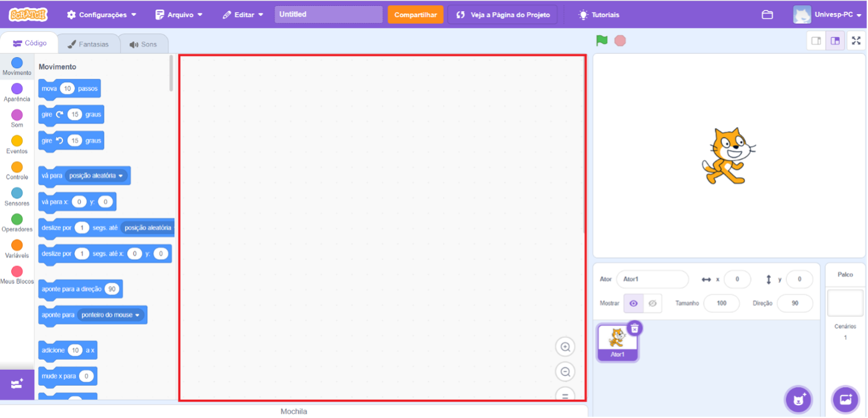Open the Operadores block category

tap(17, 223)
